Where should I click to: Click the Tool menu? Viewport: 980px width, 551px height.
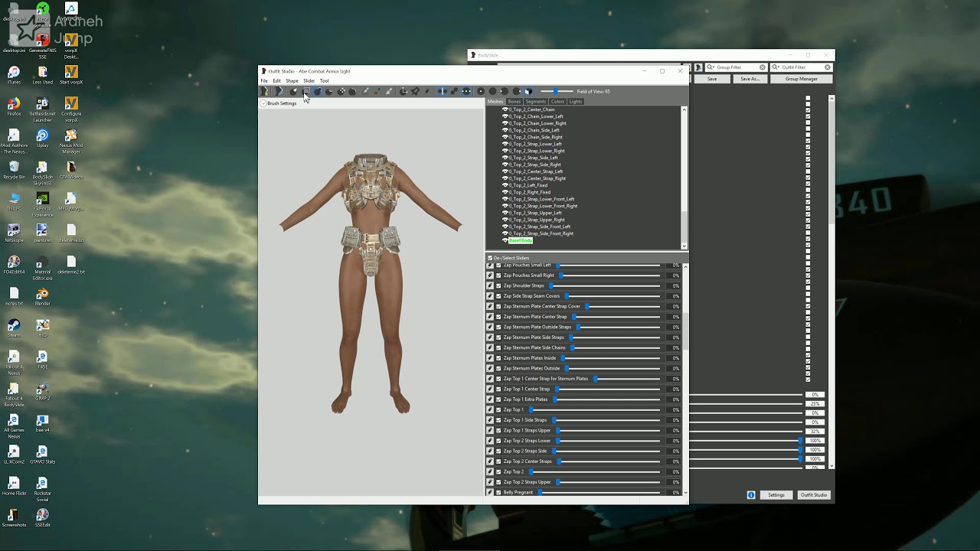point(324,80)
